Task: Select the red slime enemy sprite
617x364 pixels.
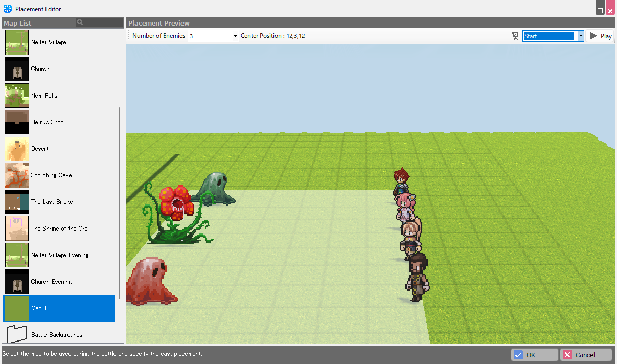Action: tap(150, 282)
